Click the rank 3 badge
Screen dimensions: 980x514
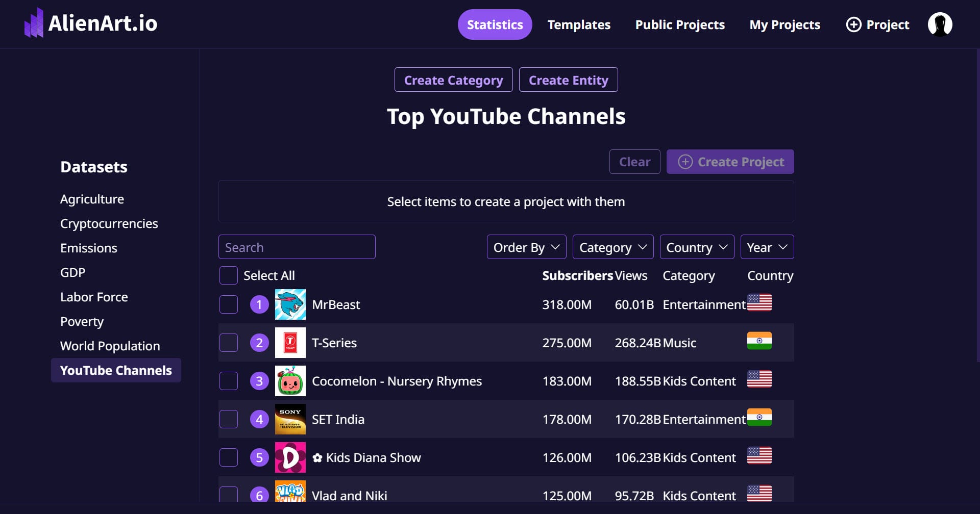coord(259,381)
